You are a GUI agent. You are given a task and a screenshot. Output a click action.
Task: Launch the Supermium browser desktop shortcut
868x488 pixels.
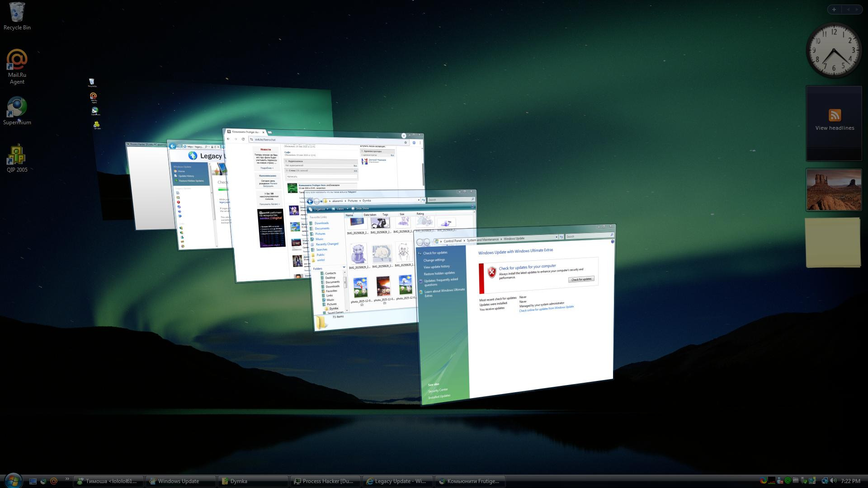(x=17, y=108)
